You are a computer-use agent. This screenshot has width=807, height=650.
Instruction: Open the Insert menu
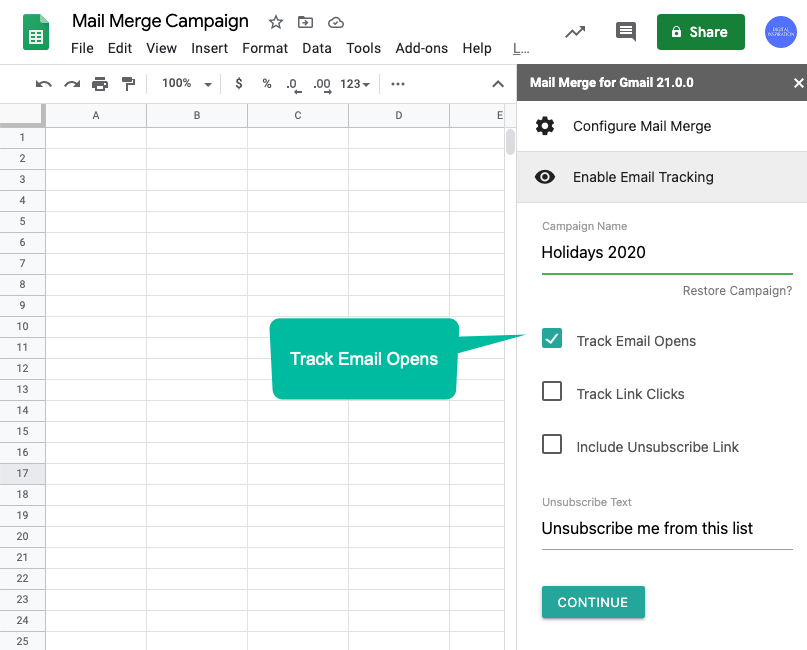coord(209,48)
